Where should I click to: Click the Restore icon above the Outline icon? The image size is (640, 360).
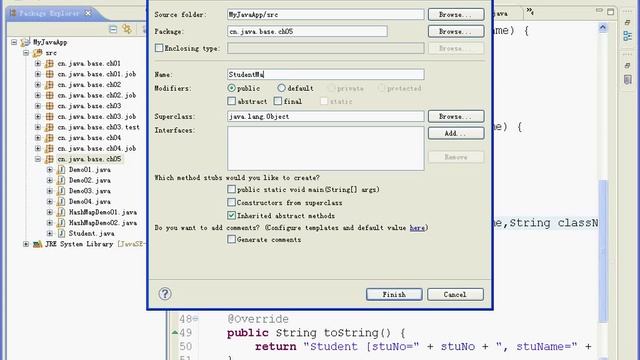[628, 22]
